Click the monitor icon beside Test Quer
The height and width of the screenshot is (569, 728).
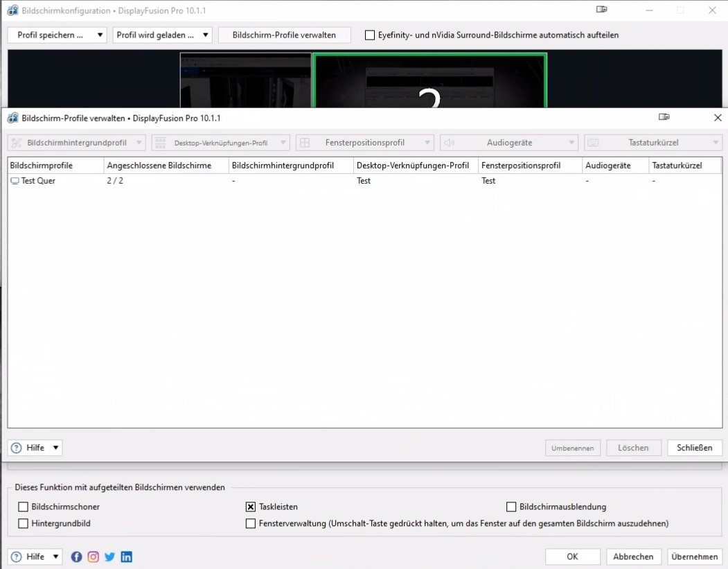point(15,181)
